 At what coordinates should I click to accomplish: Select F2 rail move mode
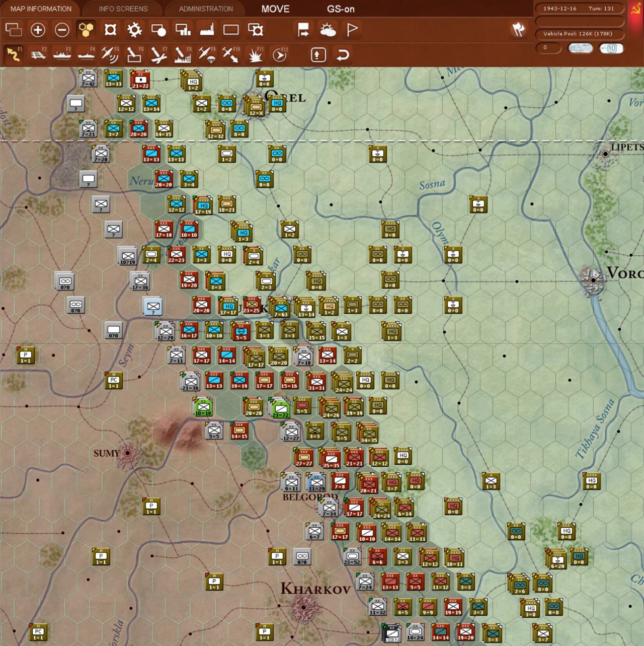pos(38,54)
